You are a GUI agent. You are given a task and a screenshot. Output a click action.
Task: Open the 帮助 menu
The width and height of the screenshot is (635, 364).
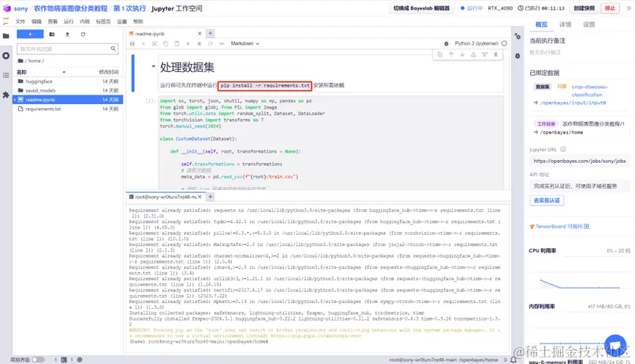pyautogui.click(x=138, y=21)
